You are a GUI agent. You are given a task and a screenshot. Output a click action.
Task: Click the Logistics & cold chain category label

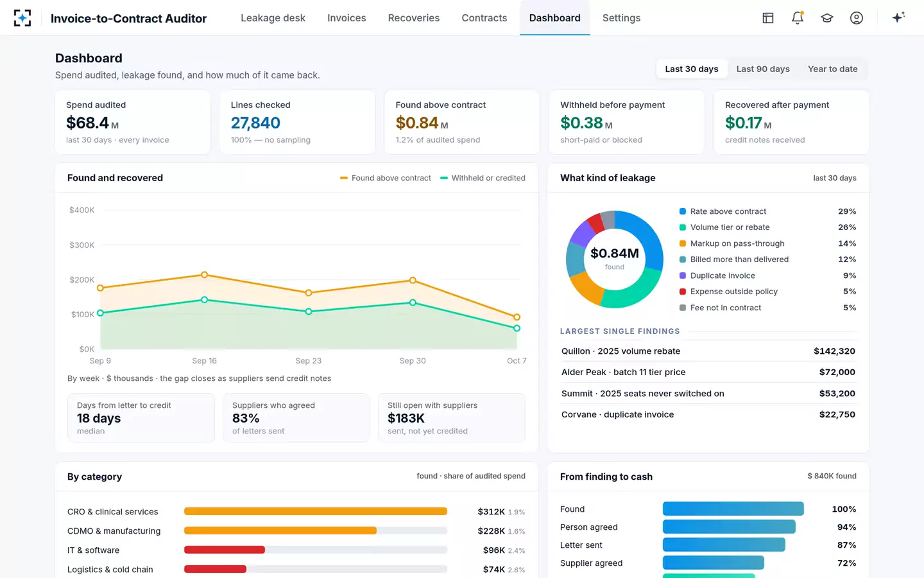[110, 570]
